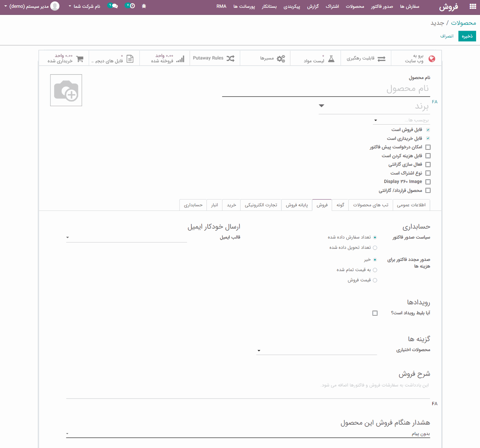The image size is (480, 448).
Task: Open the گزارش menu
Action: click(313, 6)
